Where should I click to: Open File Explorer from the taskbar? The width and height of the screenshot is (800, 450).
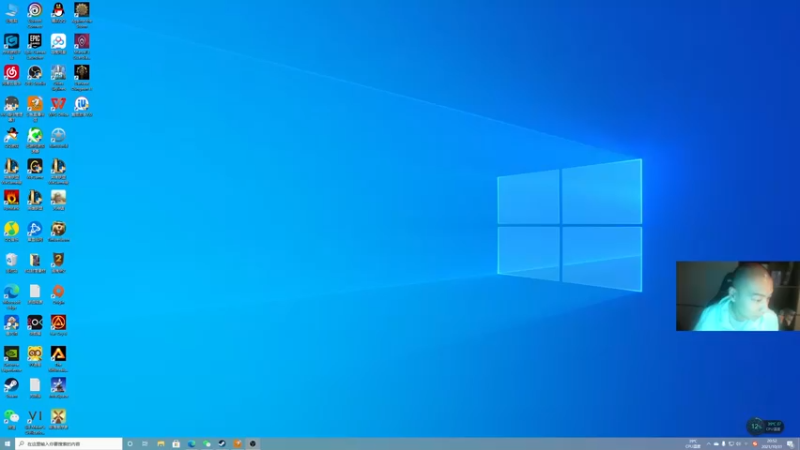161,444
